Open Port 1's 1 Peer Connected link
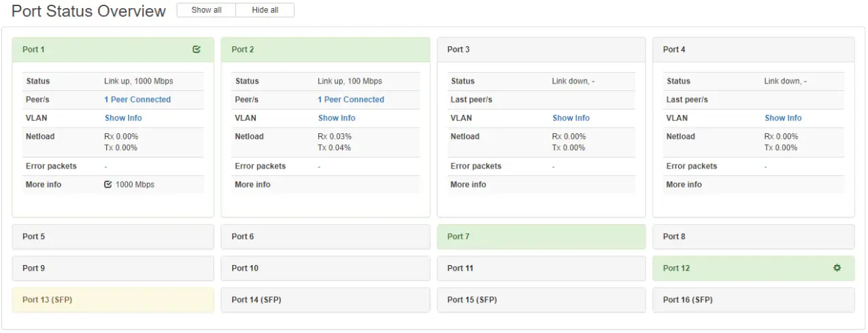Viewport: 868px width, 333px height. coord(137,99)
